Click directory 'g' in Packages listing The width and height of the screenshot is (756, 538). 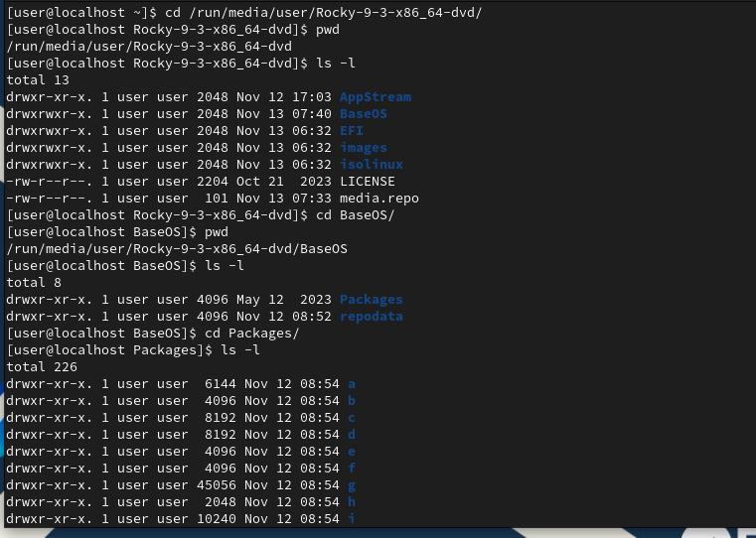point(352,486)
